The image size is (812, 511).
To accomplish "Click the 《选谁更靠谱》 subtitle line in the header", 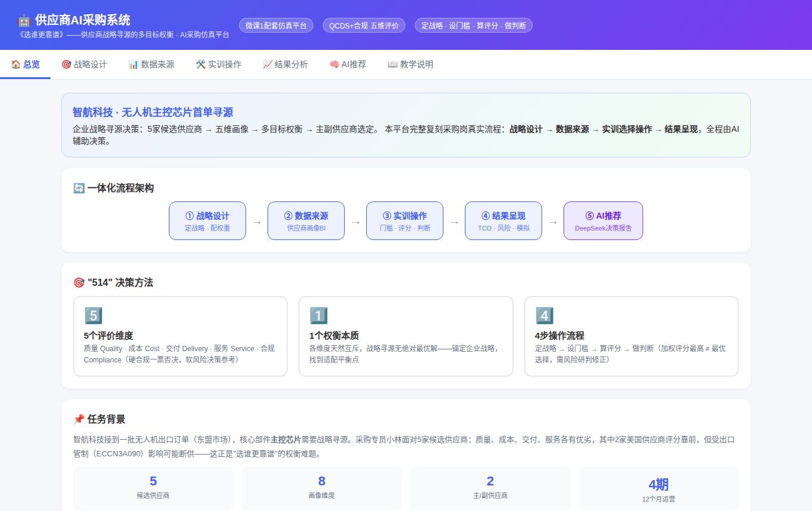I will point(124,35).
